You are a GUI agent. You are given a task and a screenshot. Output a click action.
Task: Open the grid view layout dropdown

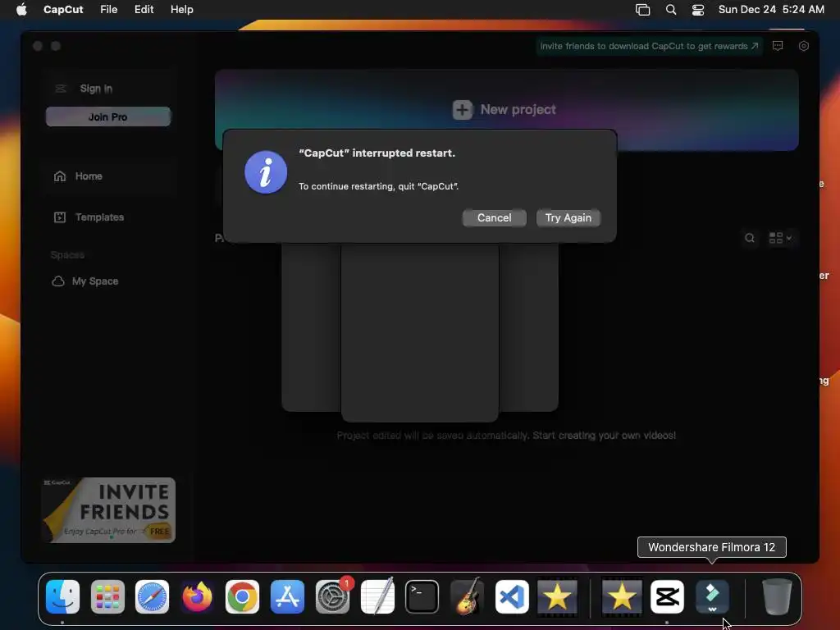click(x=780, y=238)
